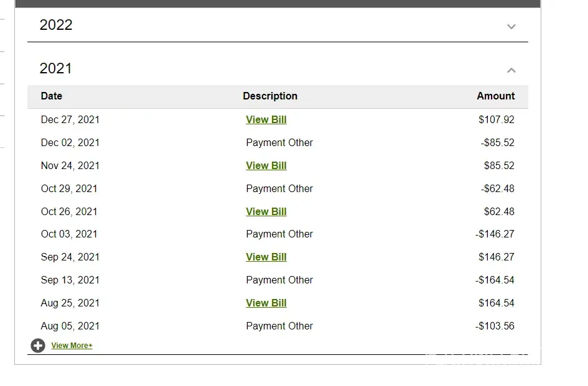This screenshot has width=588, height=386.
Task: Open View Bill for Oct 26, 2021
Action: coord(266,212)
